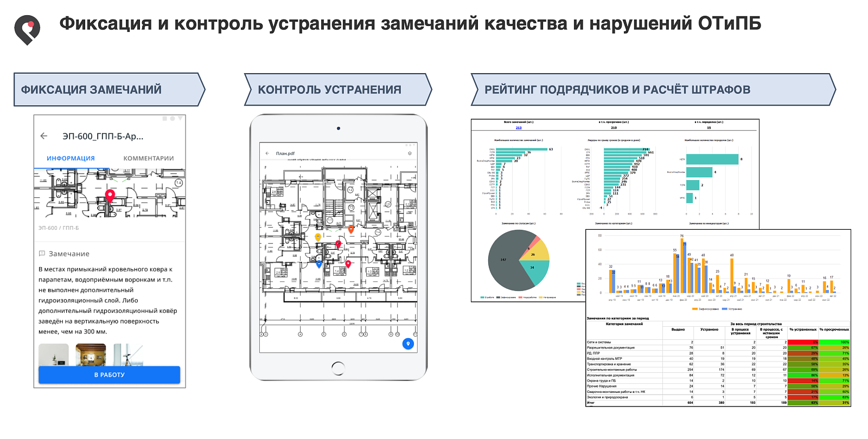This screenshot has height=439, width=868.
Task: Select the КОНТРОЛЬ УСТРАНЕНИЯ step arrow
Action: pos(338,89)
